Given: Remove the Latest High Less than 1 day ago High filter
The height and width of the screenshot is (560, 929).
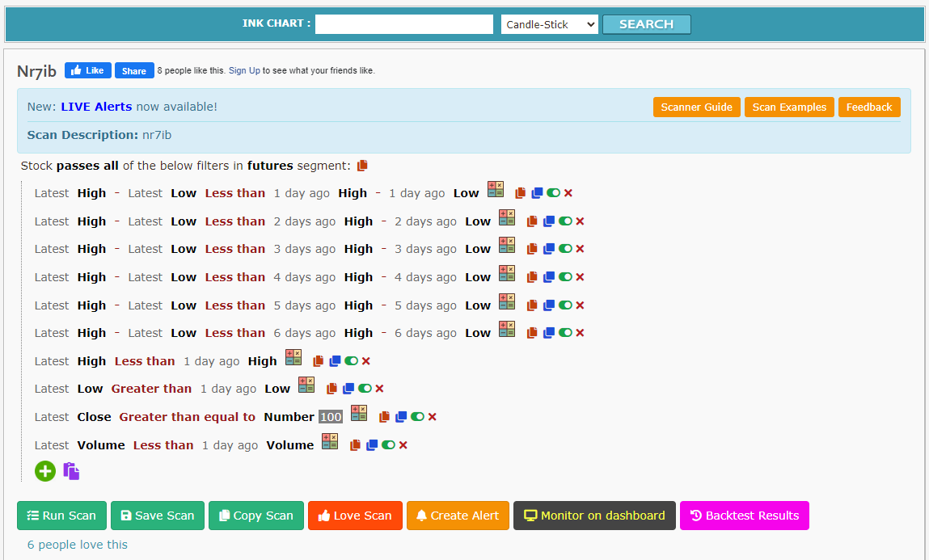Looking at the screenshot, I should [365, 361].
